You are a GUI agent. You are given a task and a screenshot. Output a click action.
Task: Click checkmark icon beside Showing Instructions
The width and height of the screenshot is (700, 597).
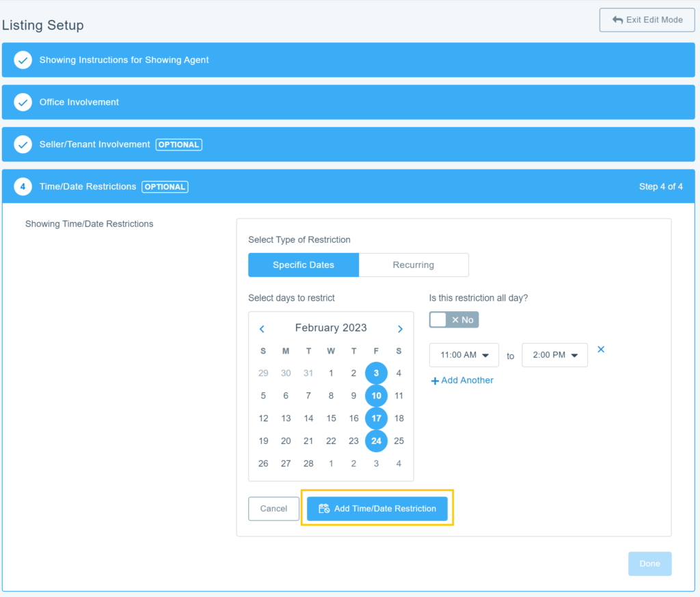(x=23, y=60)
